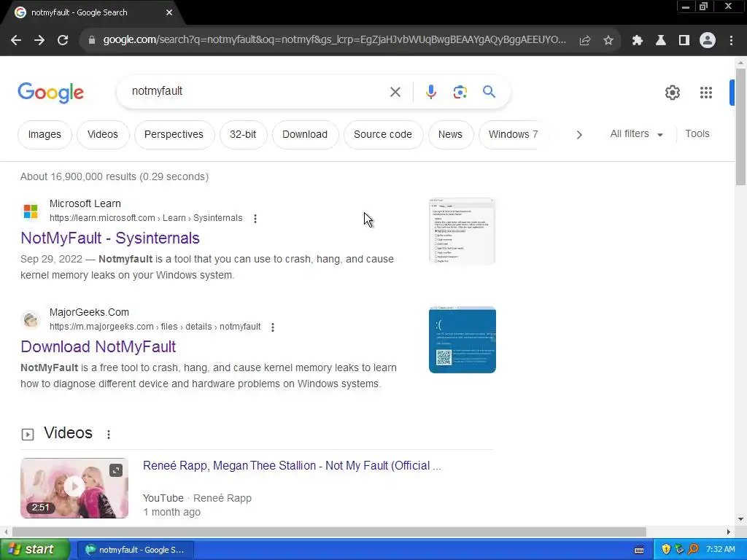Reload the Google search page

pyautogui.click(x=63, y=41)
